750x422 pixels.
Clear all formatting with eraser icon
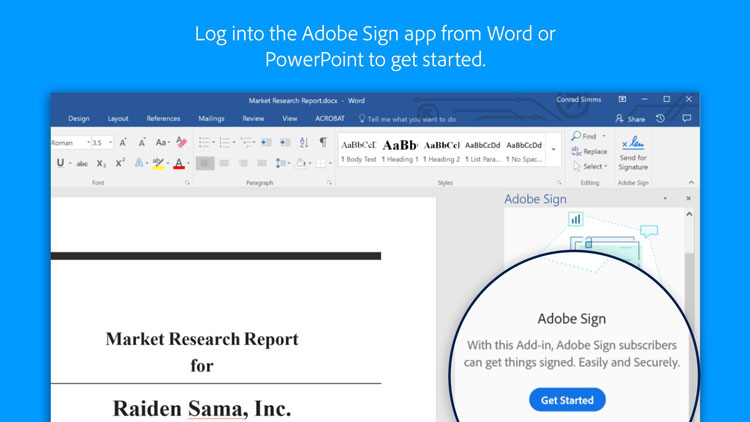[181, 142]
